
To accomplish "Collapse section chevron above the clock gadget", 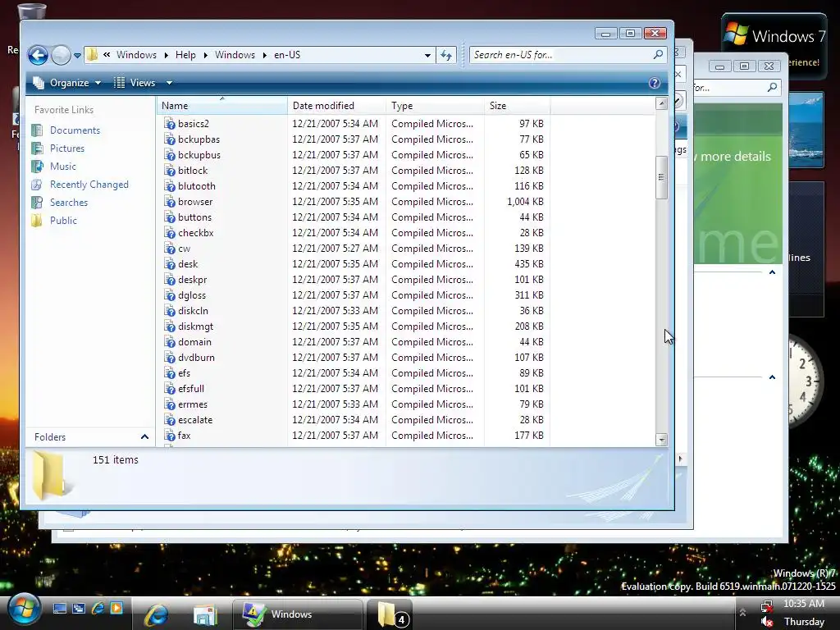I will coord(772,272).
